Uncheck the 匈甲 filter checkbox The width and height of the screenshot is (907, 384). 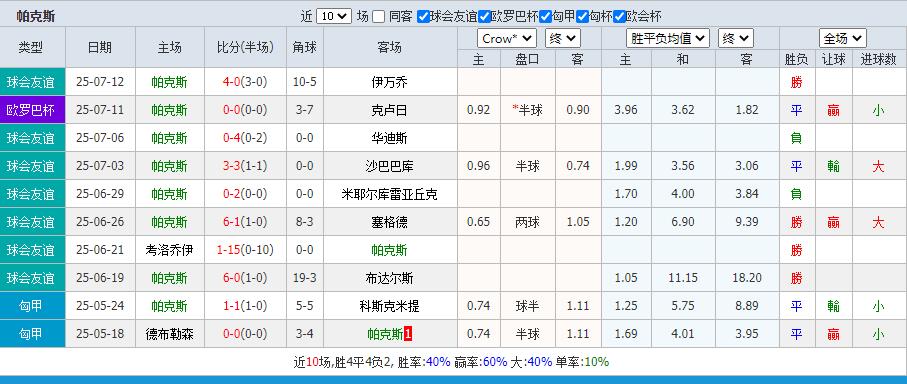pyautogui.click(x=544, y=17)
